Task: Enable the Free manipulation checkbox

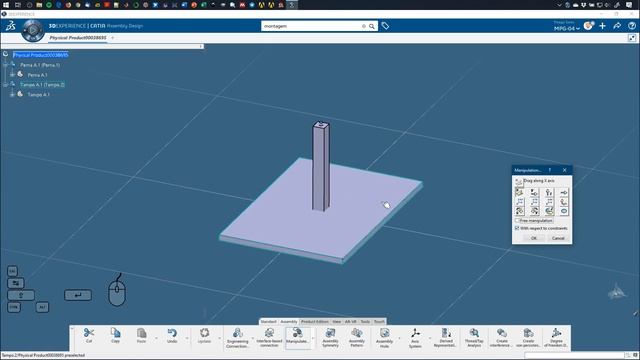Action: 517,220
